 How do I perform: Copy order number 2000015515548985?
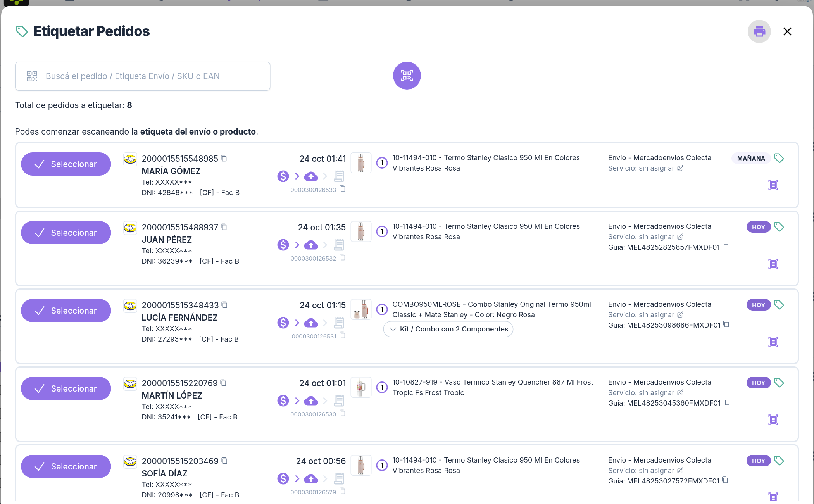point(224,158)
